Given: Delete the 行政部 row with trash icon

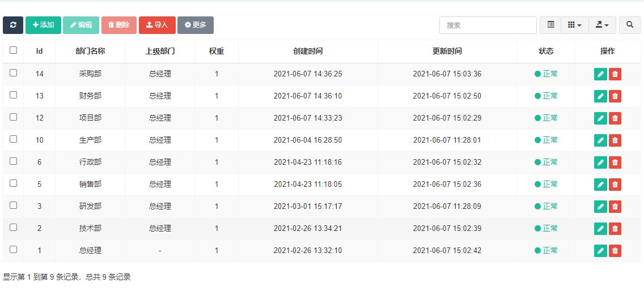Looking at the screenshot, I should click(x=615, y=162).
